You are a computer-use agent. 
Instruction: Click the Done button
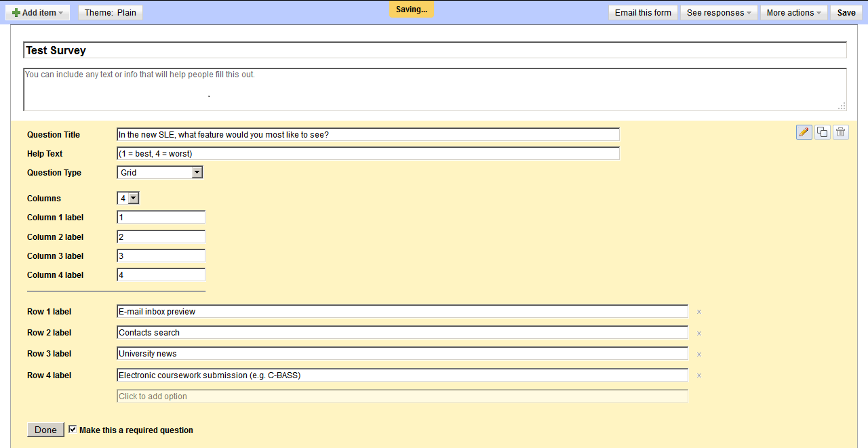click(x=45, y=430)
